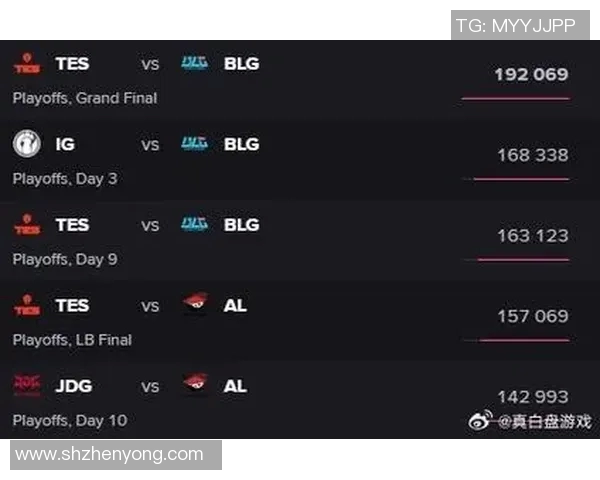Click the TES logo in the LB Final match

pos(27,305)
